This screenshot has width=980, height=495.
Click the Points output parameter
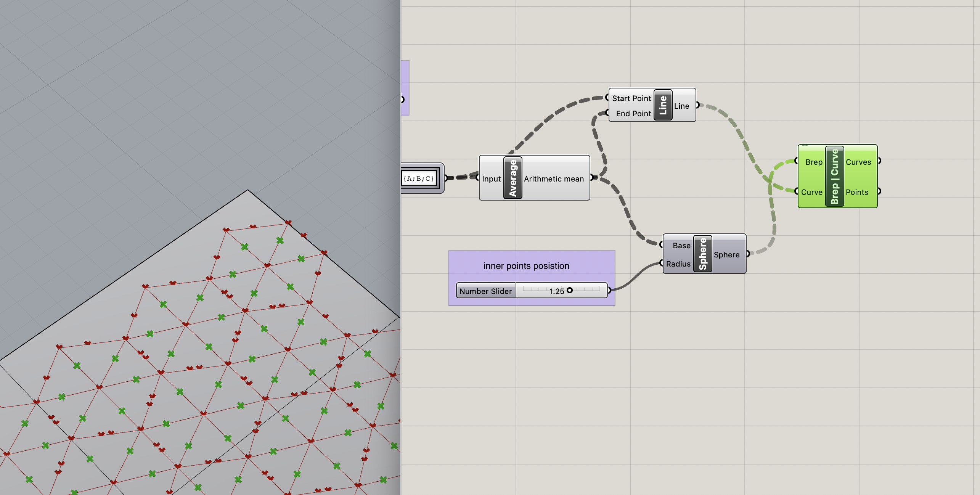tap(857, 192)
